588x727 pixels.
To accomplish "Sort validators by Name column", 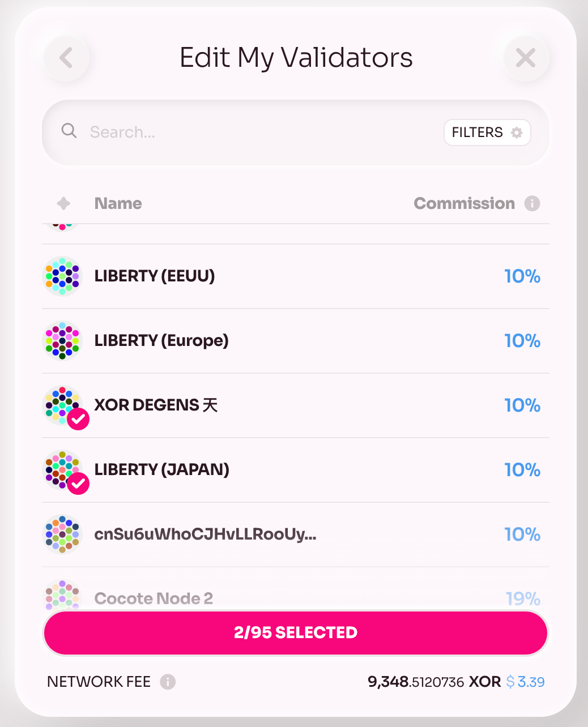I will click(x=118, y=203).
